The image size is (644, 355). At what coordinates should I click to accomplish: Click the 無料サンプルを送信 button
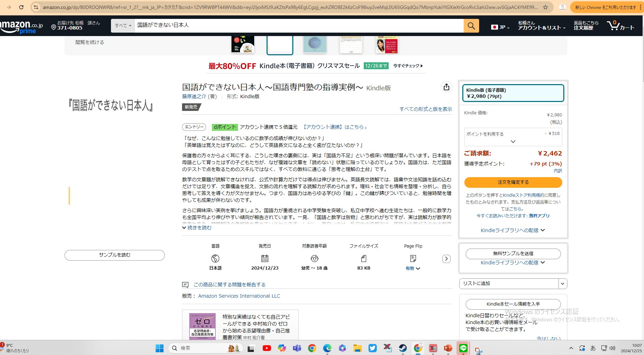pyautogui.click(x=513, y=254)
